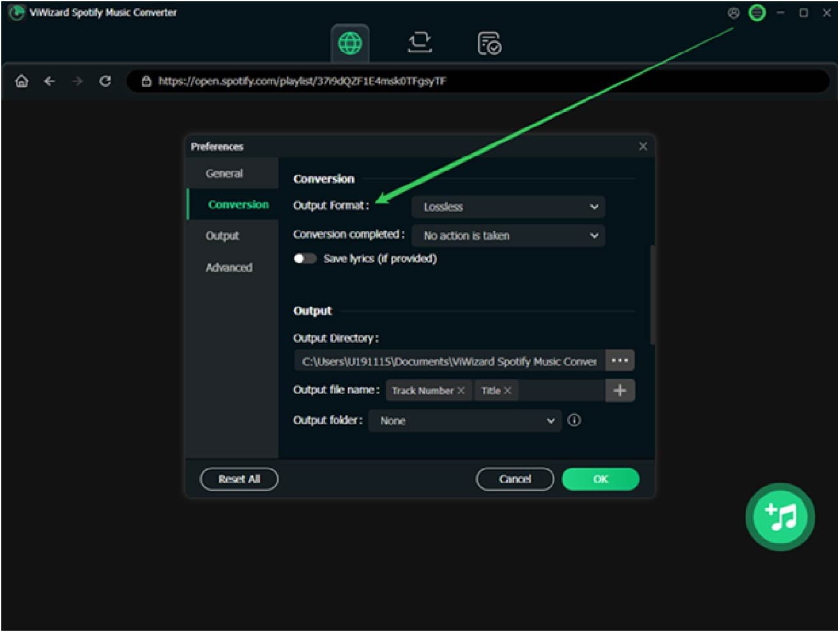Image resolution: width=840 pixels, height=632 pixels.
Task: Toggle Save lyrics switch
Action: [x=305, y=259]
